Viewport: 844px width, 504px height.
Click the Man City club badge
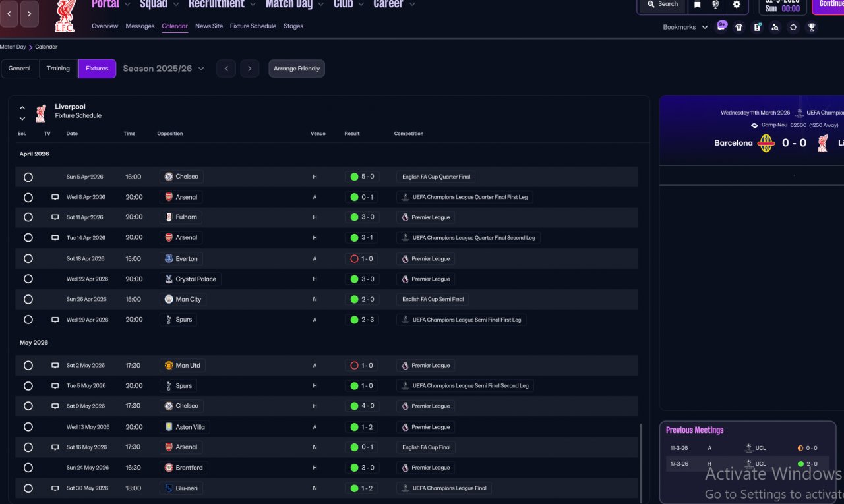[x=169, y=299]
